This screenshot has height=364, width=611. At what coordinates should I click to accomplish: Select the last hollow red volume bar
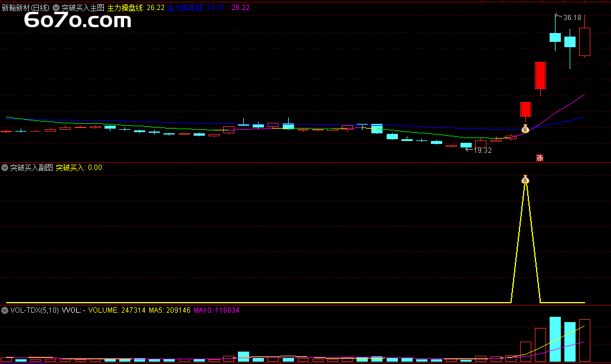point(584,340)
